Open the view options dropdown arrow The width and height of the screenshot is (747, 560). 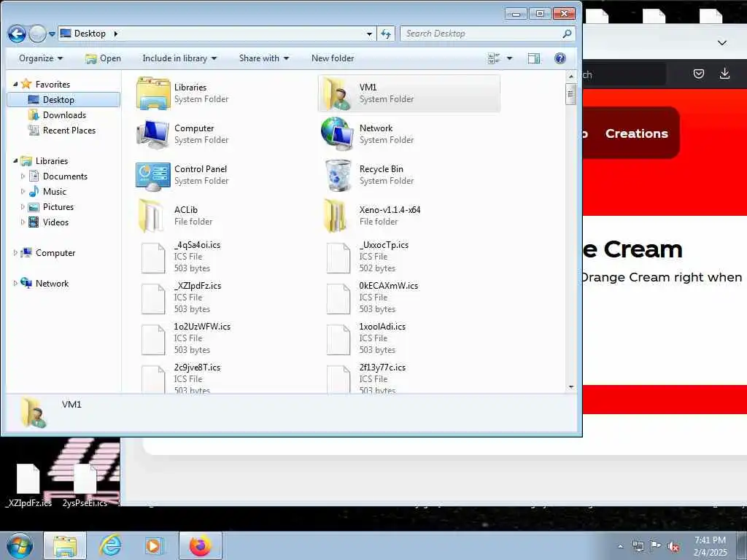coord(509,58)
